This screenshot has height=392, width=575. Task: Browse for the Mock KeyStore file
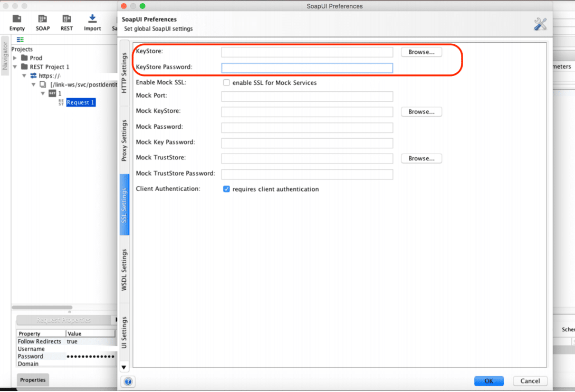tap(421, 111)
